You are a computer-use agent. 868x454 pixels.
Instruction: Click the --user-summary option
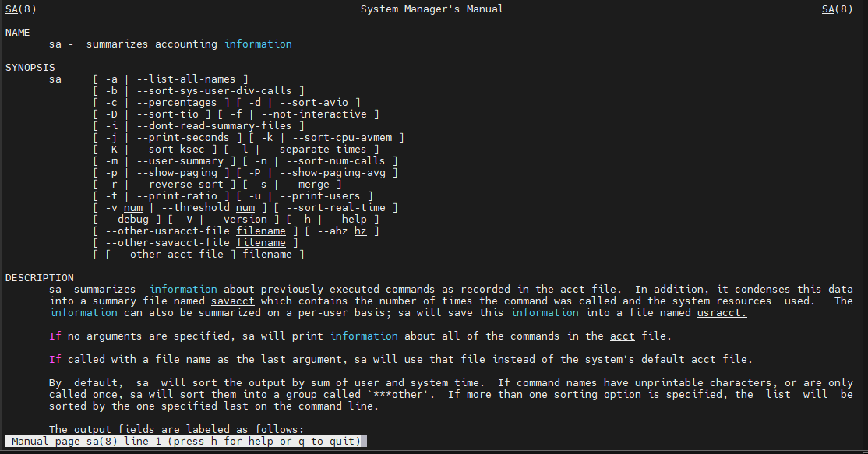(x=180, y=161)
